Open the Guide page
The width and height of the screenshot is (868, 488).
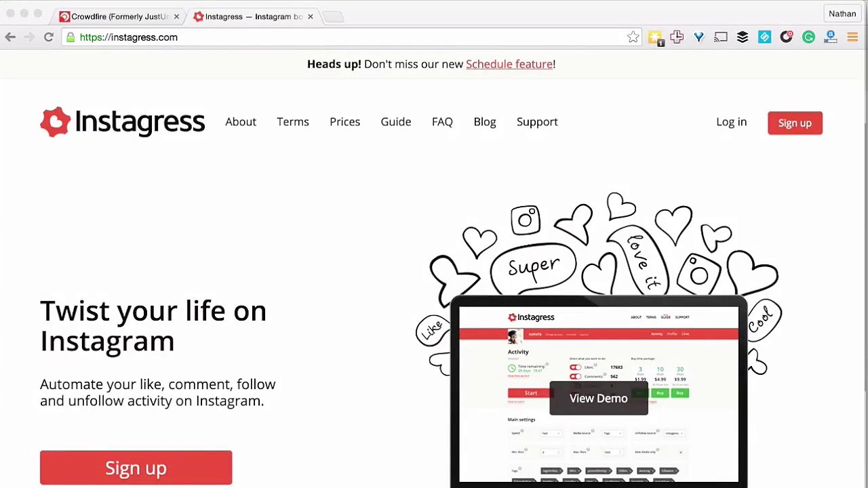coord(396,122)
